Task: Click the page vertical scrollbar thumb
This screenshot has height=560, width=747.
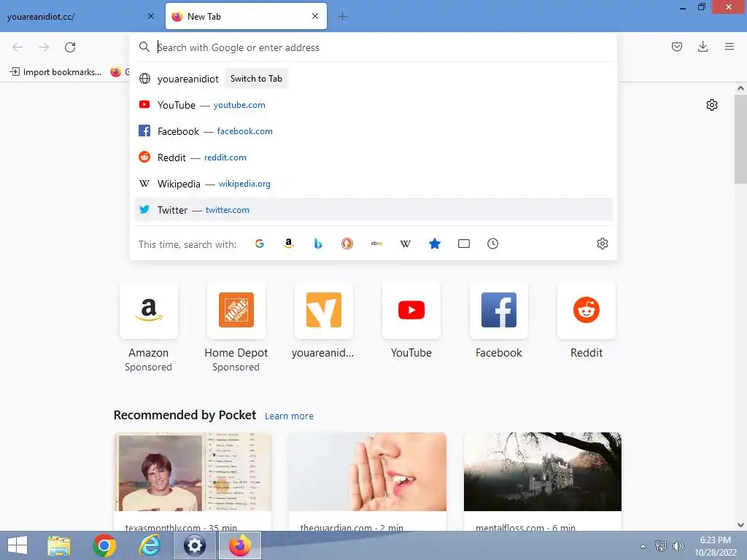Action: point(740,139)
